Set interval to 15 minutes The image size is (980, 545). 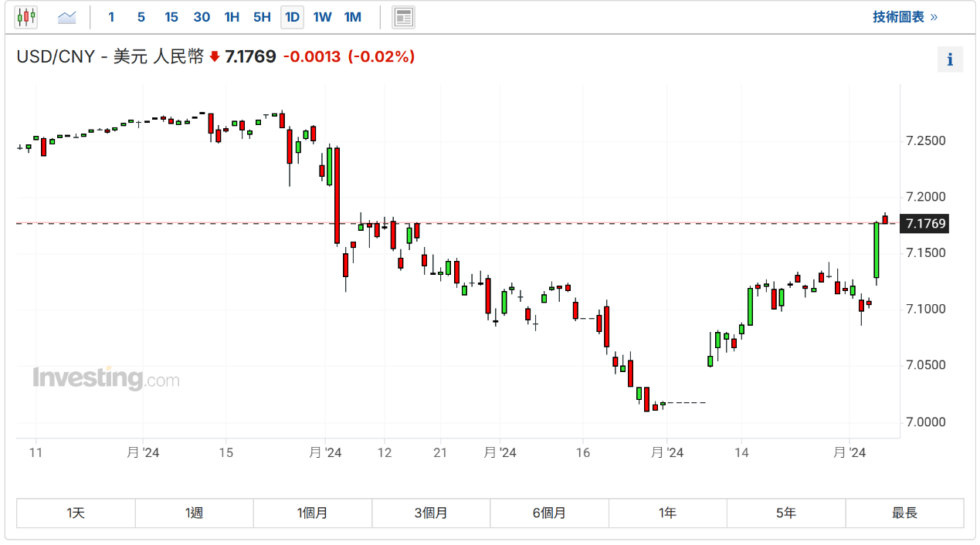click(x=171, y=17)
